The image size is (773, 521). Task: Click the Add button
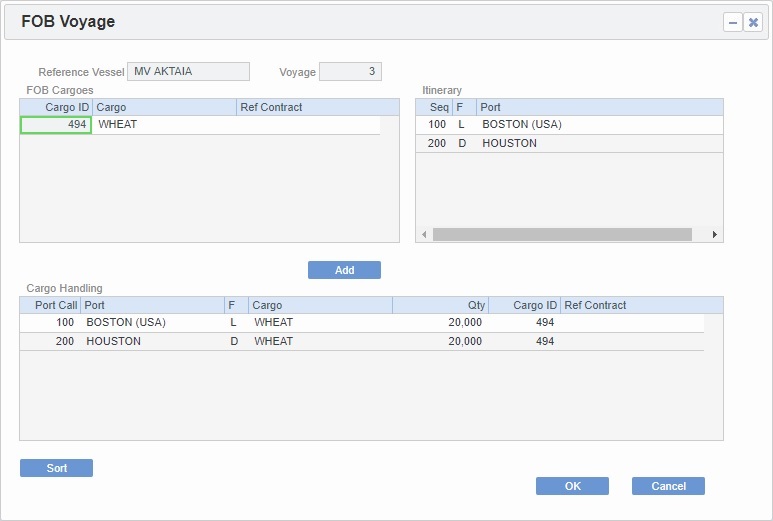[x=344, y=270]
